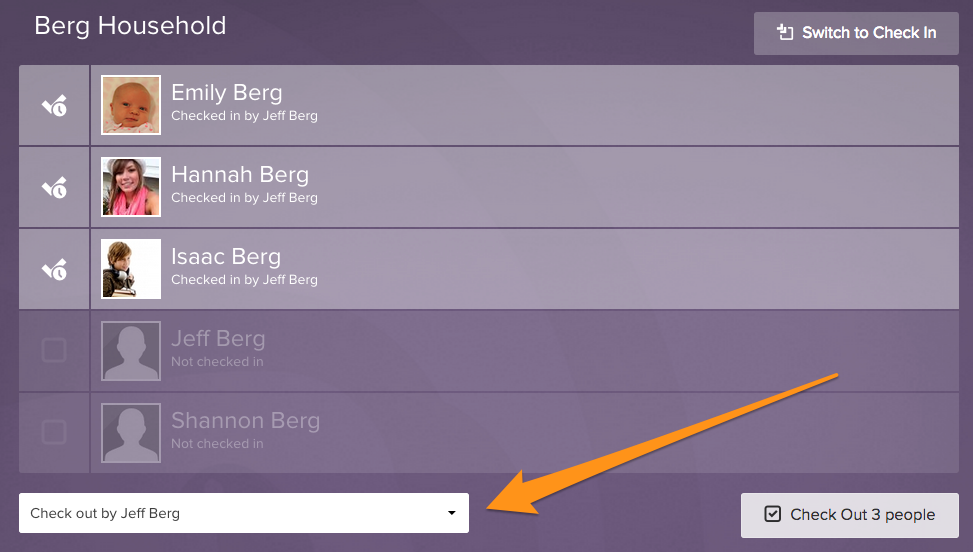
Task: Tick the checkbox for Shannon Berg
Action: click(54, 433)
